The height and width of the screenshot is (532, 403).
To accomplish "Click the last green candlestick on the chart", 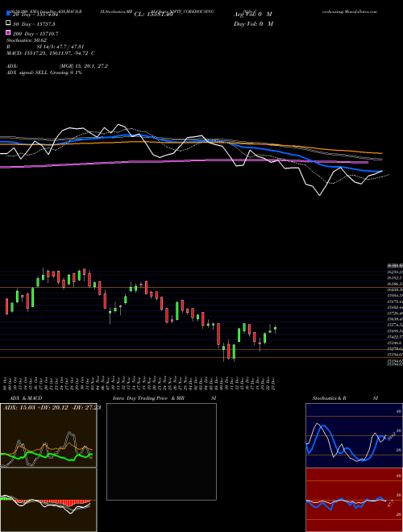I will [x=275, y=328].
